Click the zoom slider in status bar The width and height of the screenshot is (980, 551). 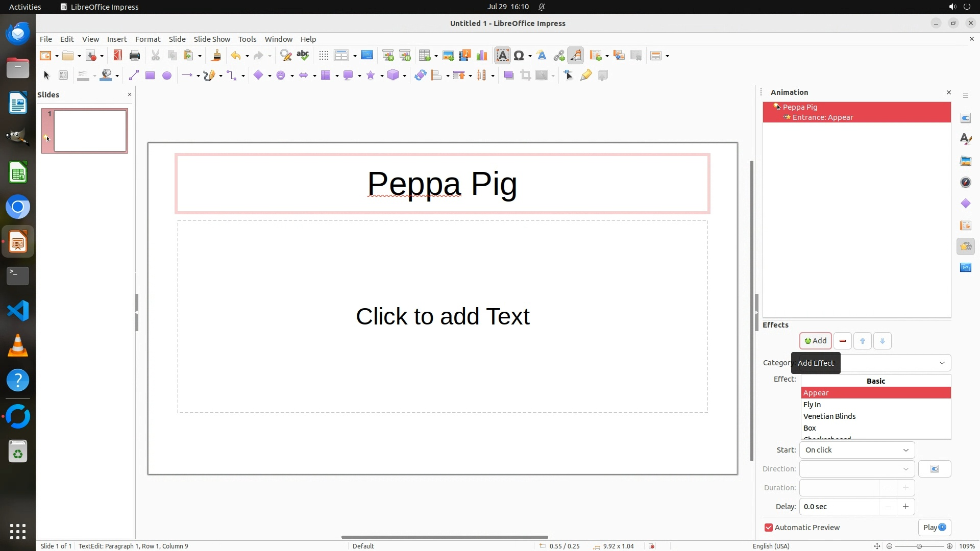coord(919,546)
